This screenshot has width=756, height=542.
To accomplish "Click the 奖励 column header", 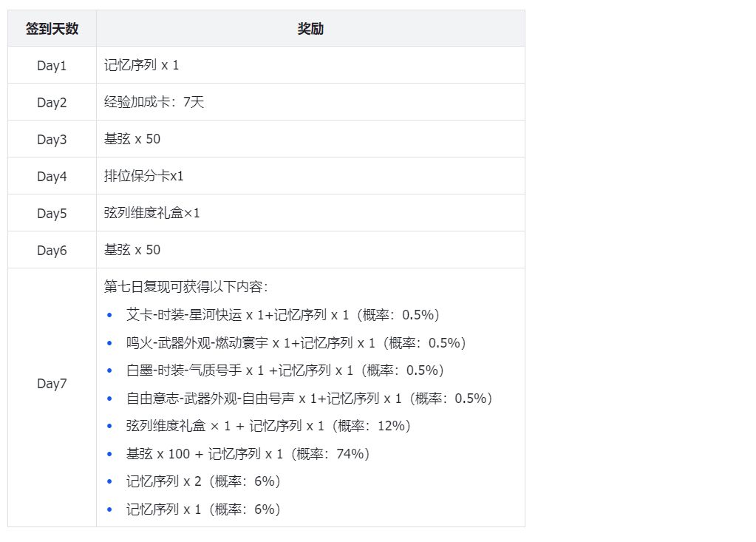I will pyautogui.click(x=310, y=29).
